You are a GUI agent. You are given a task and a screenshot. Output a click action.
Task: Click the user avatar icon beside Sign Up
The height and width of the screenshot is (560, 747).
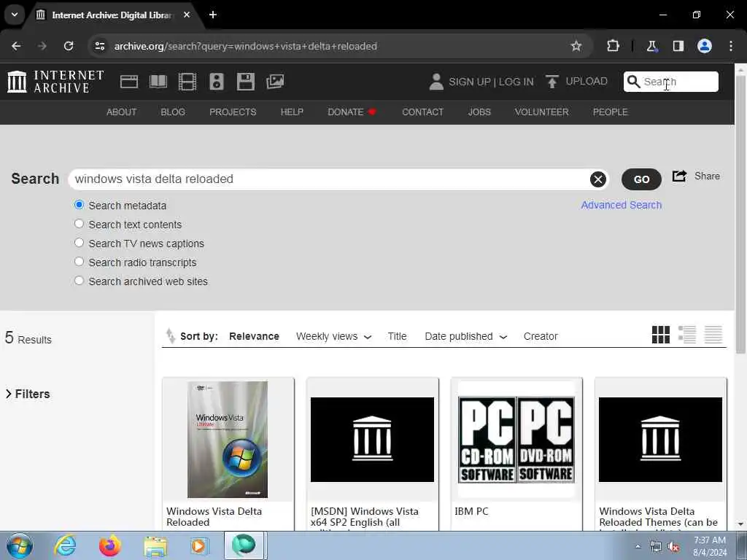point(436,82)
